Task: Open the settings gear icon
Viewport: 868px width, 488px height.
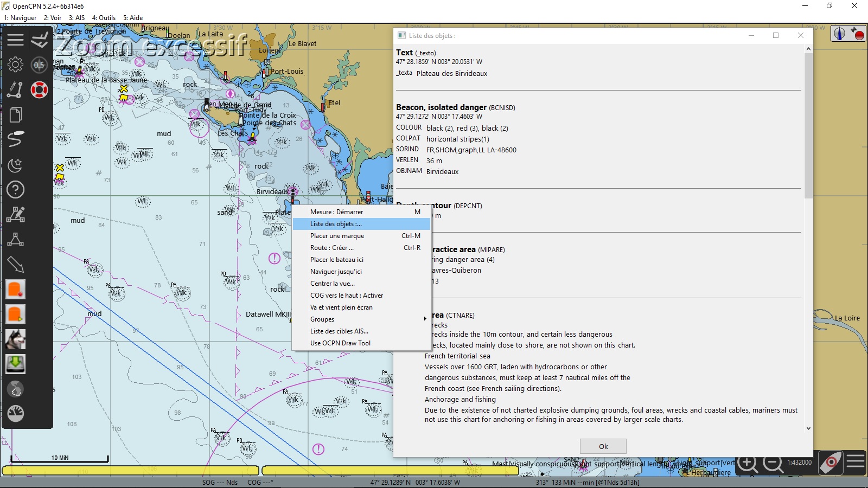Action: tap(15, 65)
